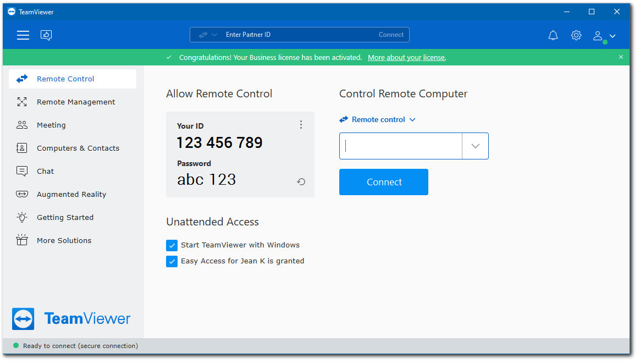Minimize the TeamViewer window
Image resolution: width=640 pixels, height=364 pixels.
tap(566, 12)
